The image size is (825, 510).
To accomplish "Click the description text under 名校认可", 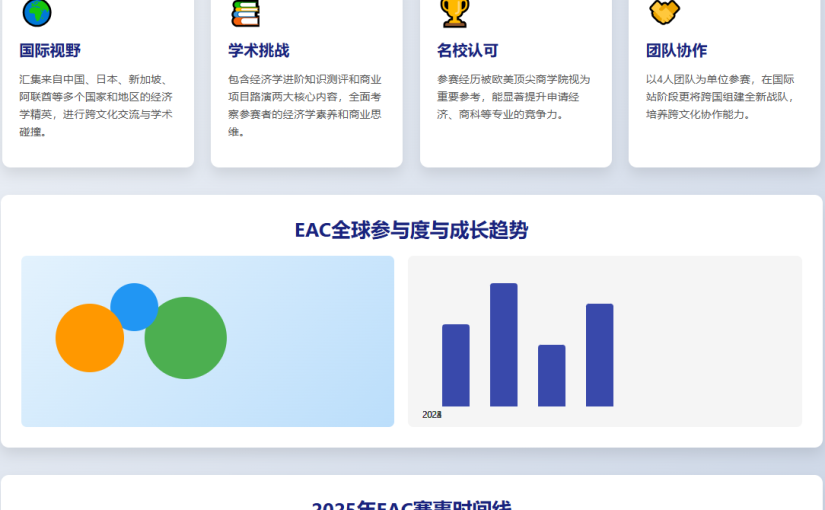I will pos(514,97).
